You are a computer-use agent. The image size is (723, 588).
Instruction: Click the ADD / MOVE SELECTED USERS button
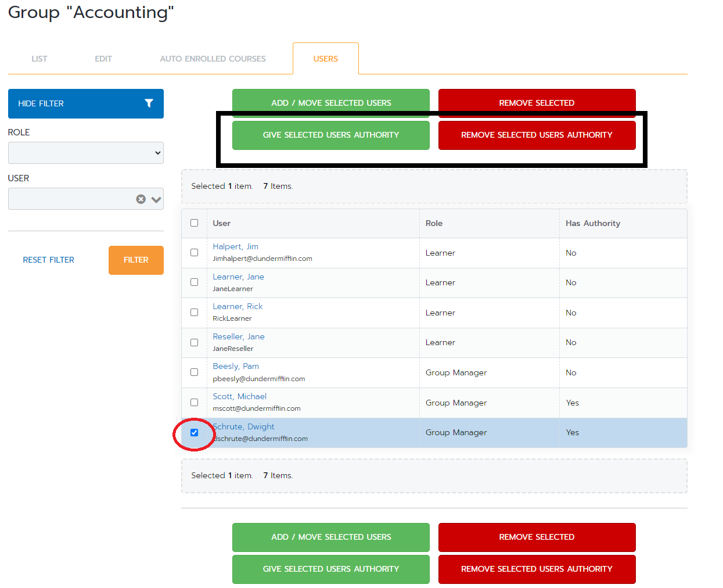coord(330,102)
